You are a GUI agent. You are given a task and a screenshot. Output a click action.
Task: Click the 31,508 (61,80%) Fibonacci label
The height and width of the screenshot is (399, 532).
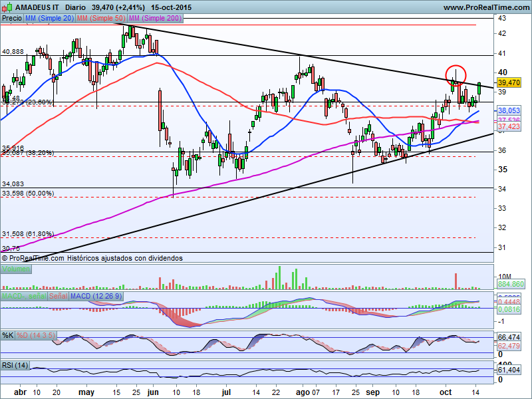click(28, 234)
